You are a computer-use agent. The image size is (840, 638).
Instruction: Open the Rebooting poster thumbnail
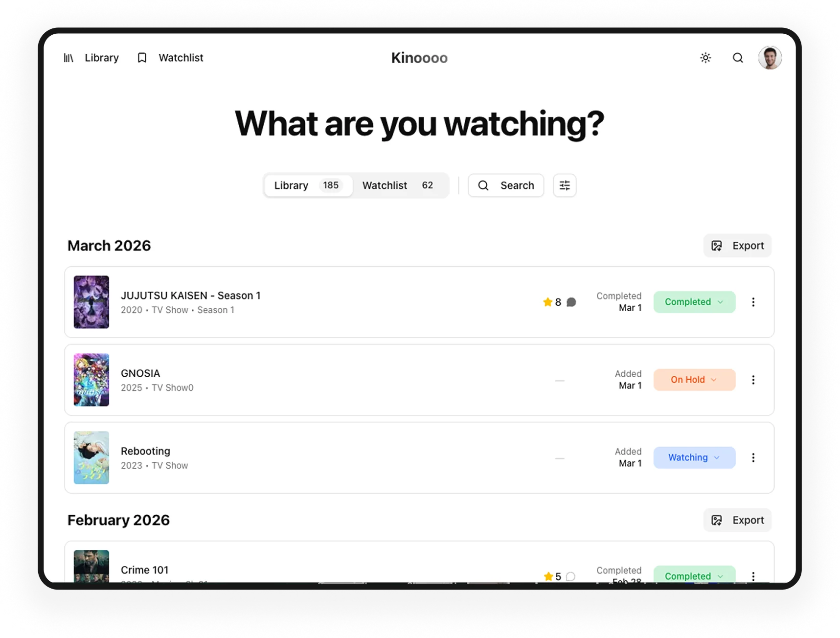point(91,457)
